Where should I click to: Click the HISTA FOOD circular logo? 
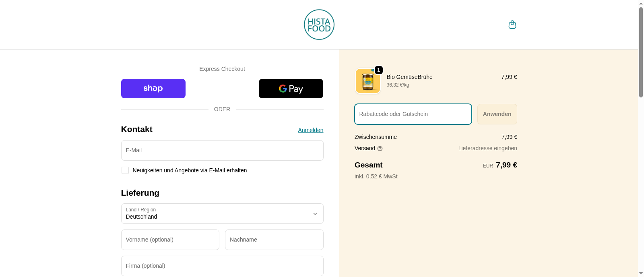click(319, 25)
